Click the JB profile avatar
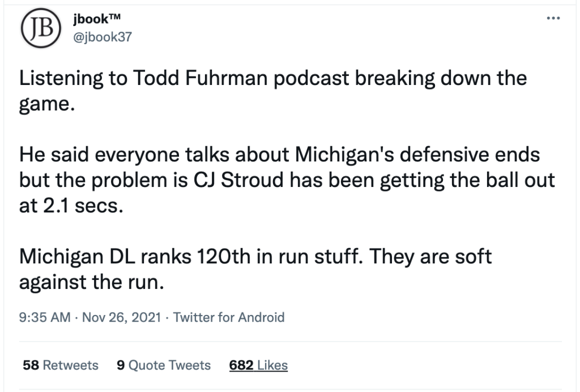This screenshot has width=580, height=392. click(x=40, y=28)
